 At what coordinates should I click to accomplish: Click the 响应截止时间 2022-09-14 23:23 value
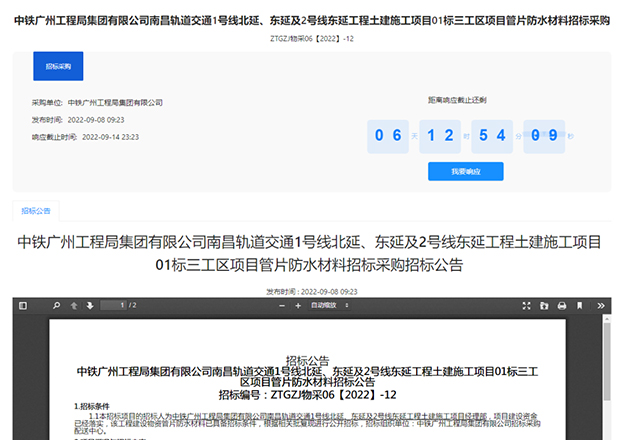click(x=110, y=137)
